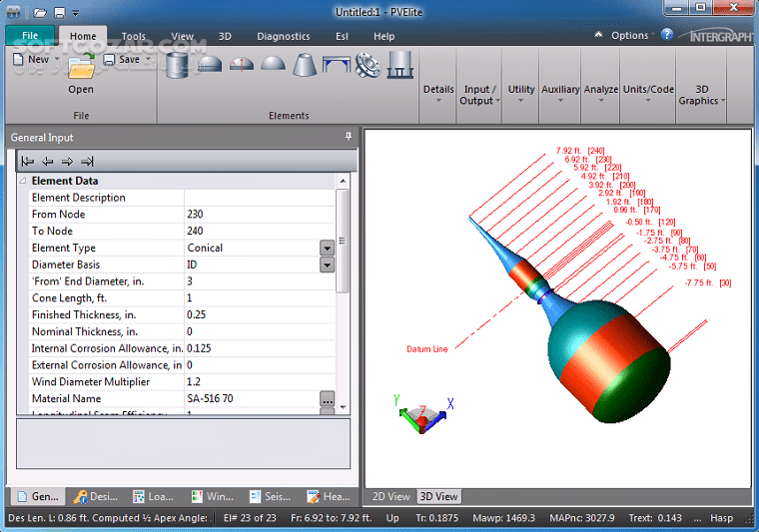Browse materials with the Material Name ellipsis button

327,399
